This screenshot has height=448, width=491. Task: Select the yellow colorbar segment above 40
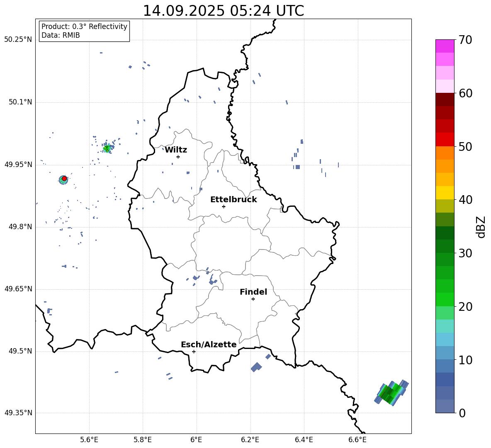(445, 193)
